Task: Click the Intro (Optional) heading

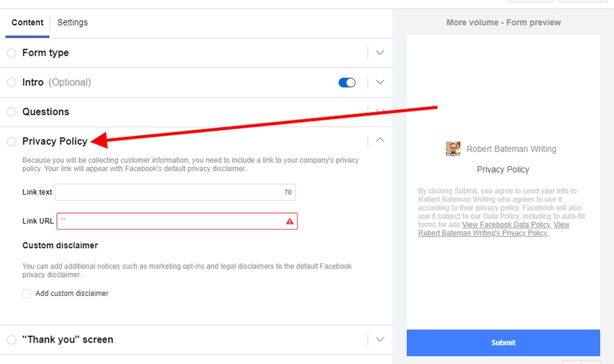Action: (56, 83)
